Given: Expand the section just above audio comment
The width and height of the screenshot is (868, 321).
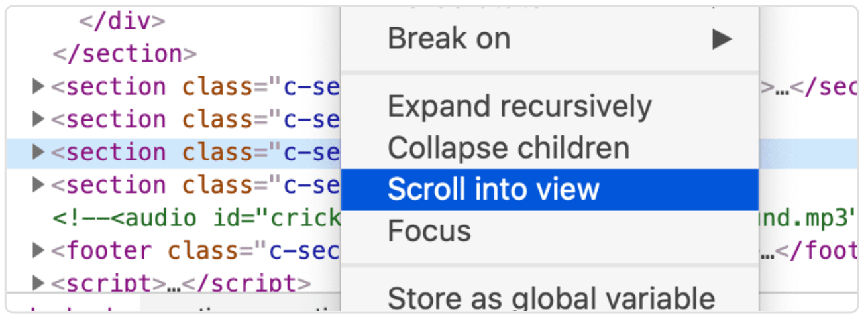Looking at the screenshot, I should point(38,185).
